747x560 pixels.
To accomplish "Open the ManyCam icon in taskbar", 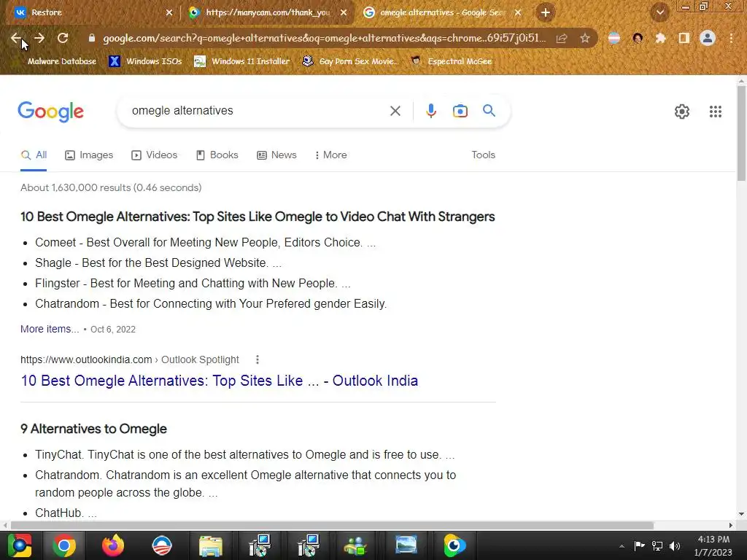I will click(454, 545).
